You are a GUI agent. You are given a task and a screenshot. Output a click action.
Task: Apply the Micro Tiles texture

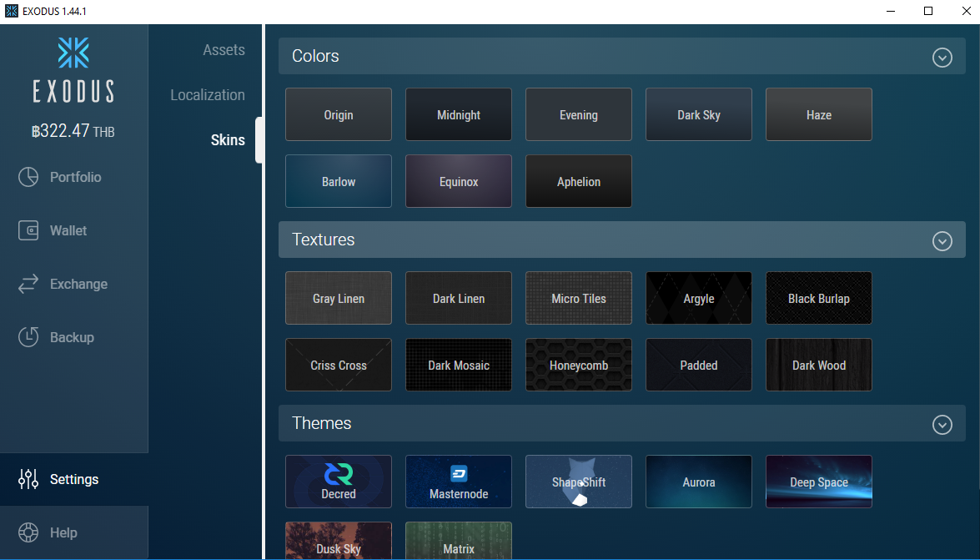(x=579, y=299)
